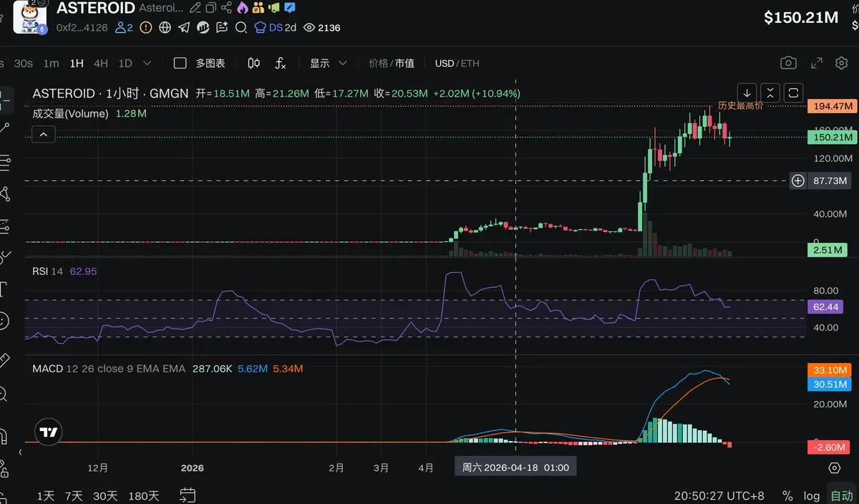Open the token website via the globe icon
Screen dimensions: 859x504
165,27
